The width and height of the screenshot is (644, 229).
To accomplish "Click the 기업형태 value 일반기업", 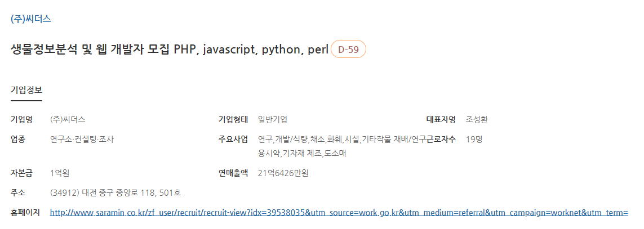I will click(272, 120).
